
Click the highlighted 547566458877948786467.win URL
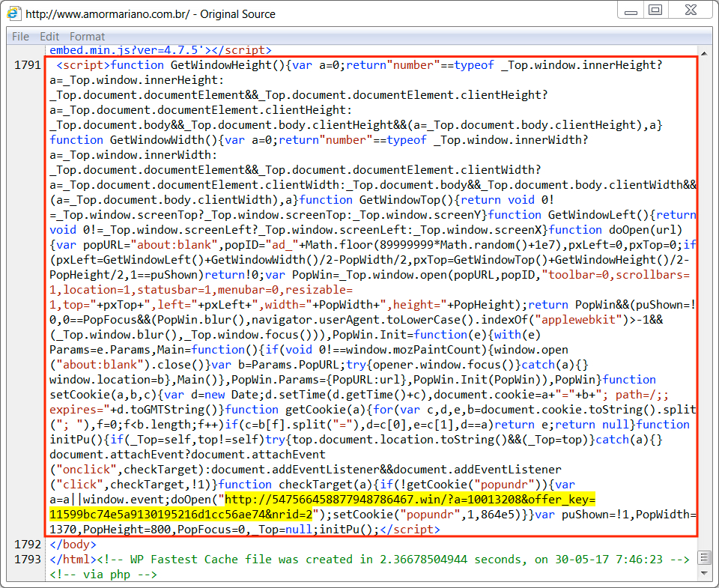(x=322, y=507)
